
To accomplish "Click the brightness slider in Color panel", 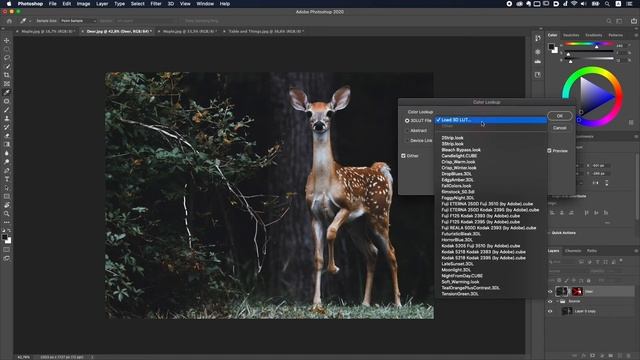I will [589, 59].
